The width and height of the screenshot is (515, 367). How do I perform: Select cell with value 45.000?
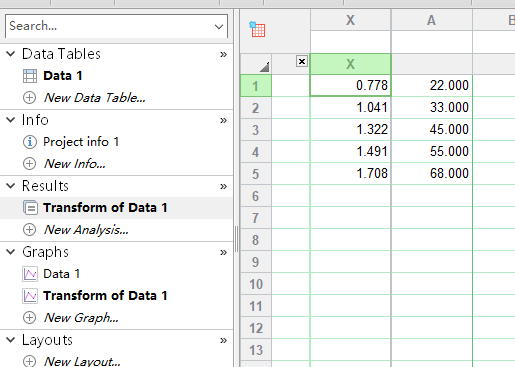(x=432, y=129)
